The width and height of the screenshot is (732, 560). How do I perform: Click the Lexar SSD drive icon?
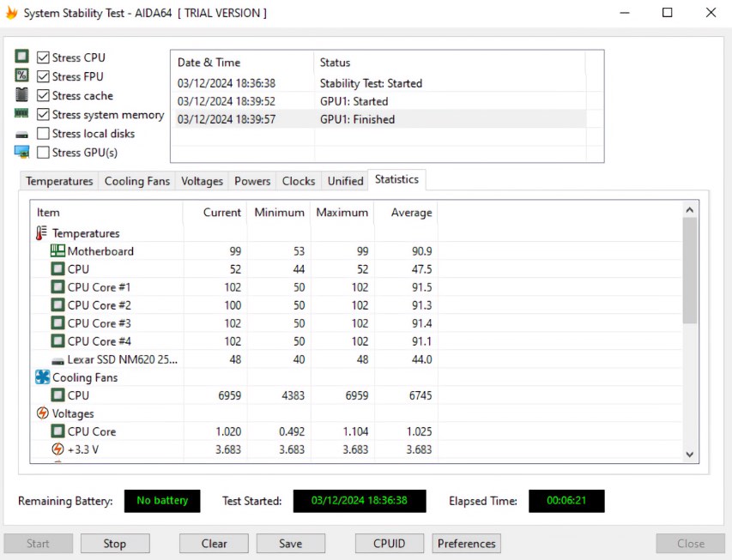click(57, 361)
